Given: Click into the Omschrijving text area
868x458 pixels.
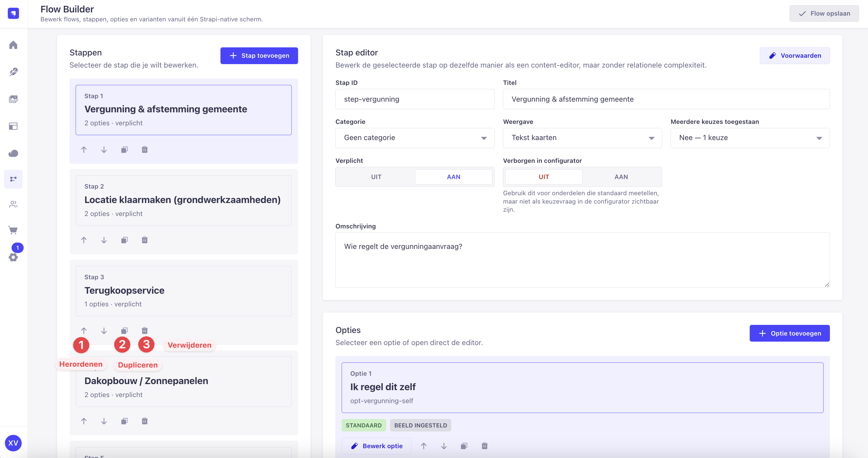Looking at the screenshot, I should click(x=583, y=260).
